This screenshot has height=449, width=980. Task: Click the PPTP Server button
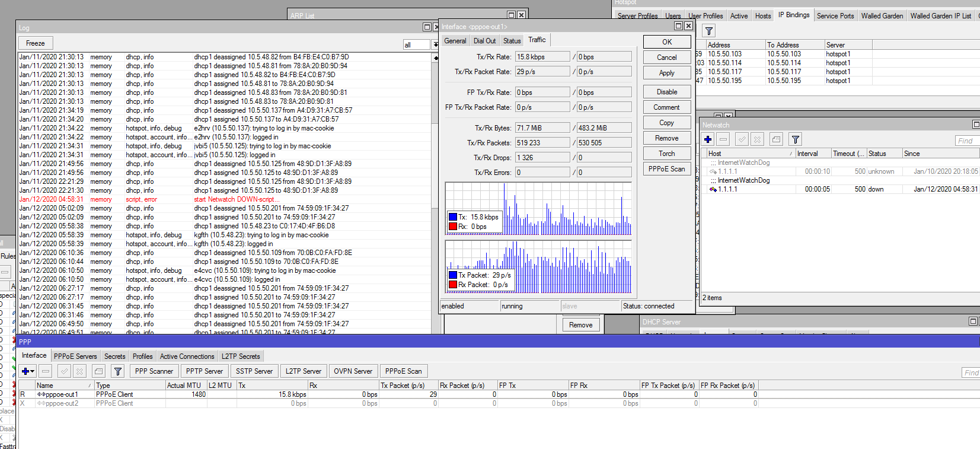click(205, 371)
